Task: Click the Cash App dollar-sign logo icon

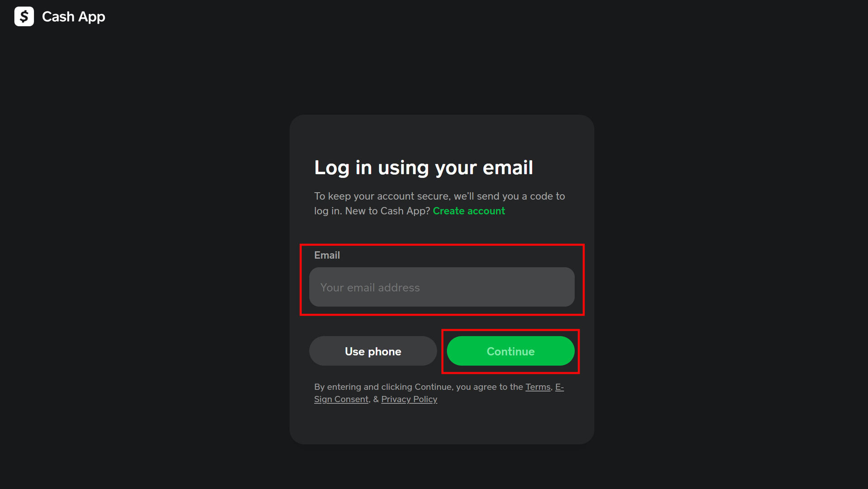Action: 24,16
